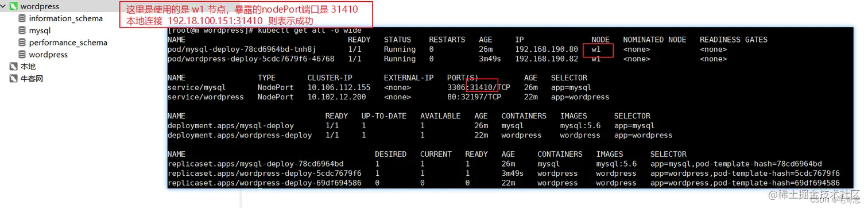Click pod/mysql-deploy-78cd6964bd-tnh8j in terminal
This screenshot has width=868, height=208.
click(x=242, y=49)
